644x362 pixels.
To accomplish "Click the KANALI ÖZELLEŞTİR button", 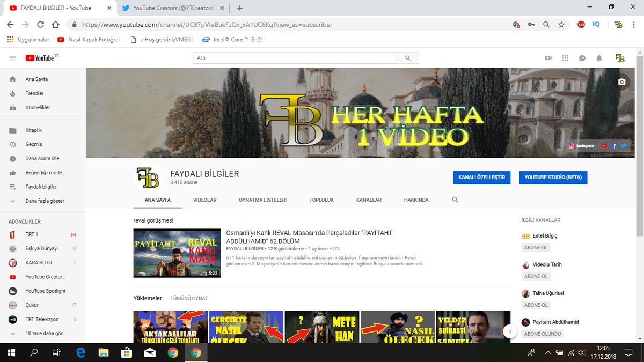I will [x=481, y=178].
